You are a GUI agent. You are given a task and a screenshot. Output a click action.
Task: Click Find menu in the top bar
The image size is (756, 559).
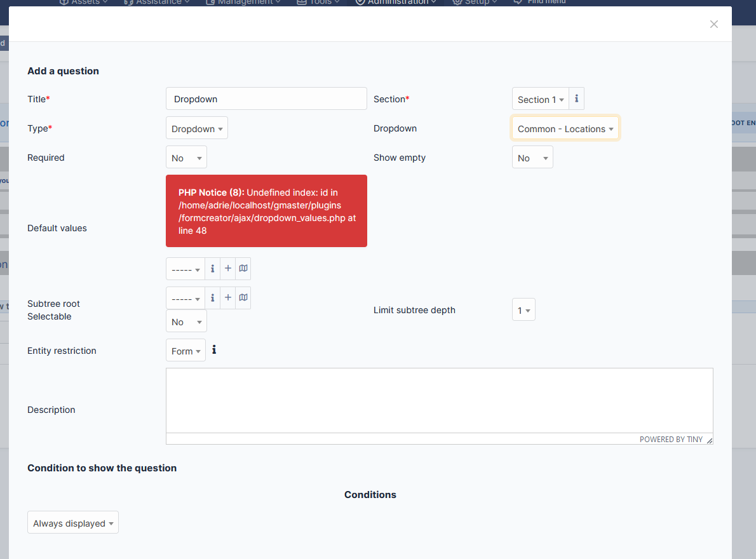point(539,2)
